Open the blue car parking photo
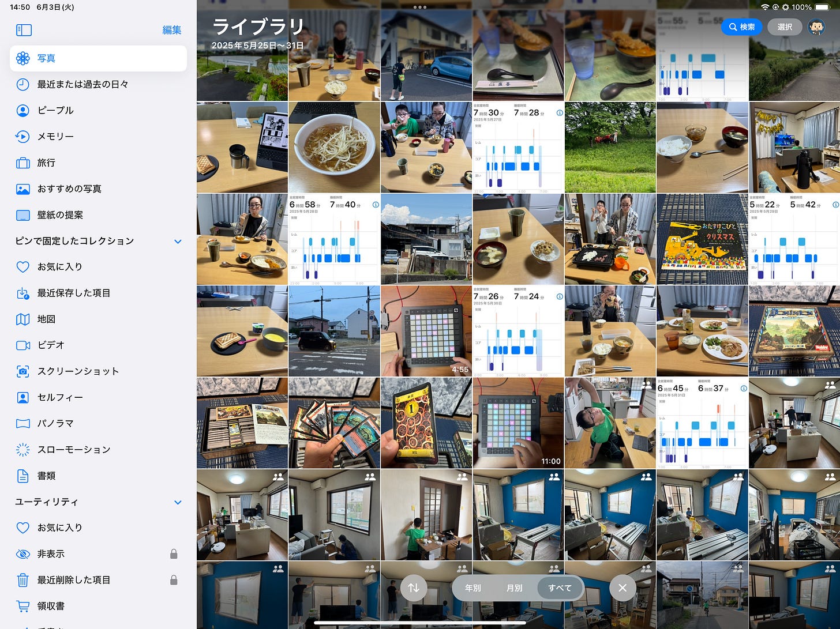Screen dimensions: 840x629 (426, 55)
